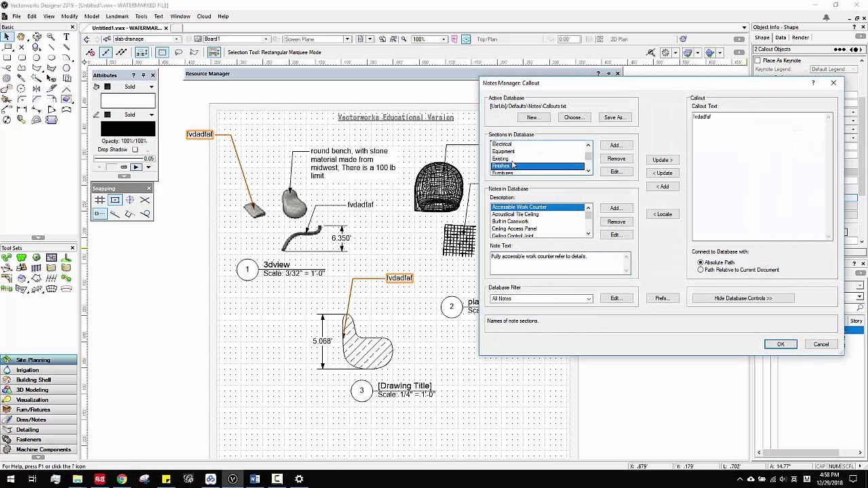Select the Zoom magnifier tool
The image size is (868, 488).
tap(52, 37)
